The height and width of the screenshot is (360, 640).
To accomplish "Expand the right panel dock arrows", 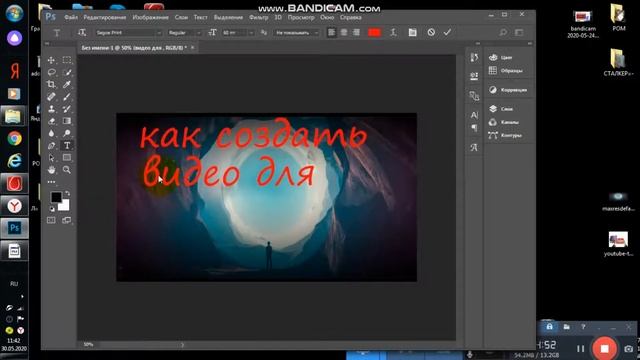I will click(529, 43).
